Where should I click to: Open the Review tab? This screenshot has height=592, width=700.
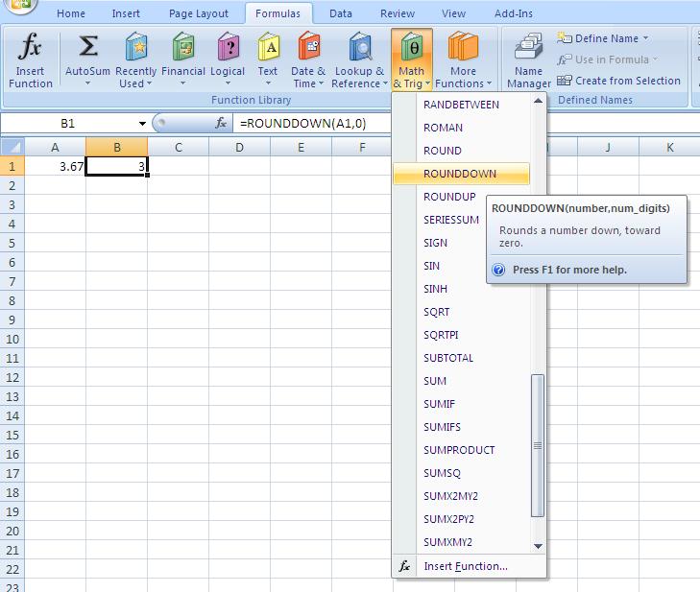[x=397, y=13]
